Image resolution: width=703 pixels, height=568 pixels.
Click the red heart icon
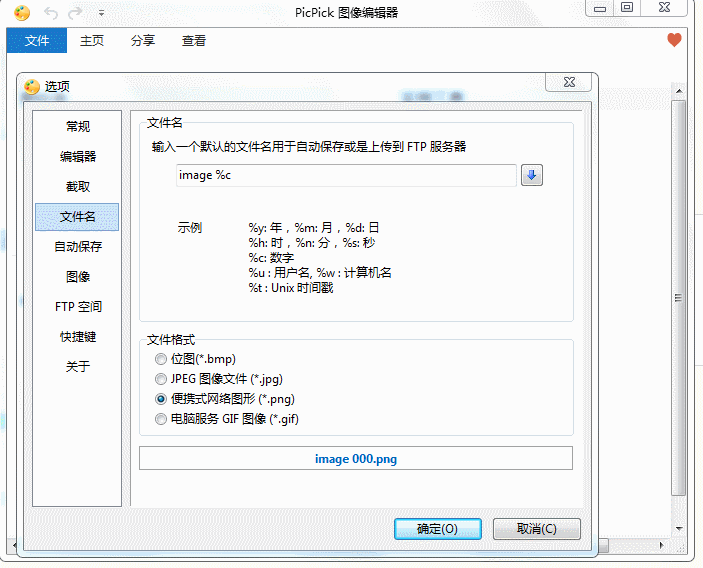pyautogui.click(x=674, y=40)
